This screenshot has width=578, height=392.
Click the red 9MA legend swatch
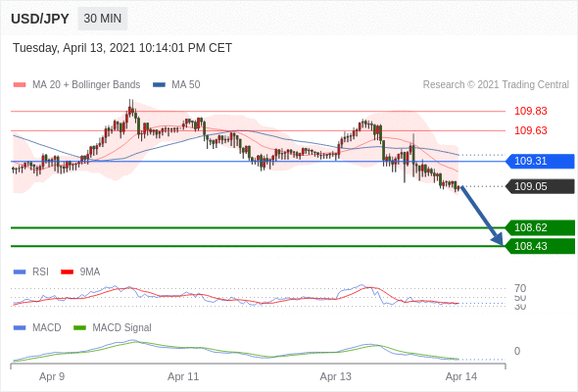click(67, 272)
